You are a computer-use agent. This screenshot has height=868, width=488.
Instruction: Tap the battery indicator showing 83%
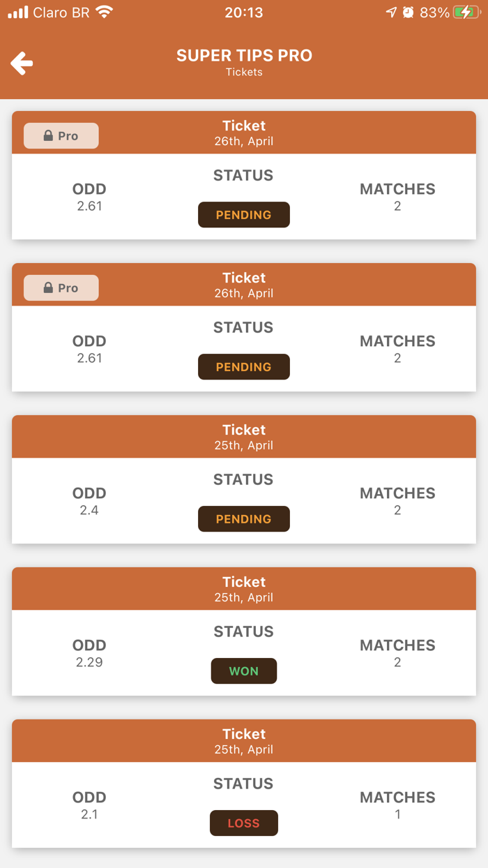(450, 11)
